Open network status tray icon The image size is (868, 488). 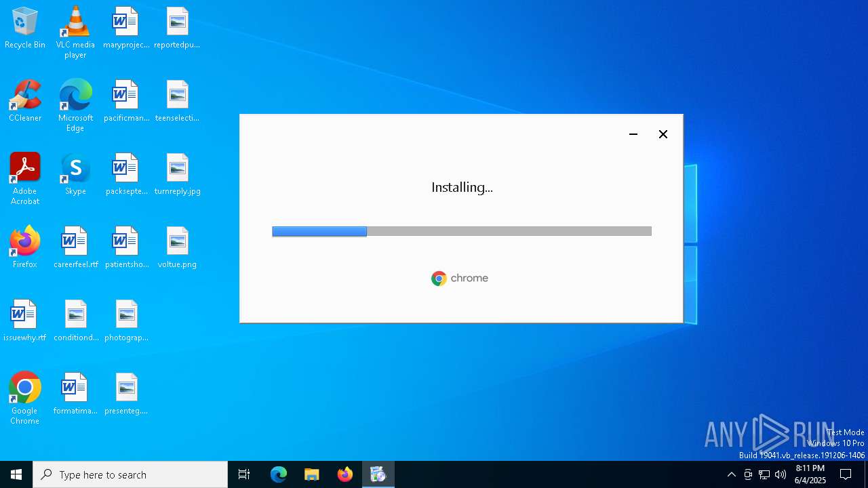pos(764,474)
